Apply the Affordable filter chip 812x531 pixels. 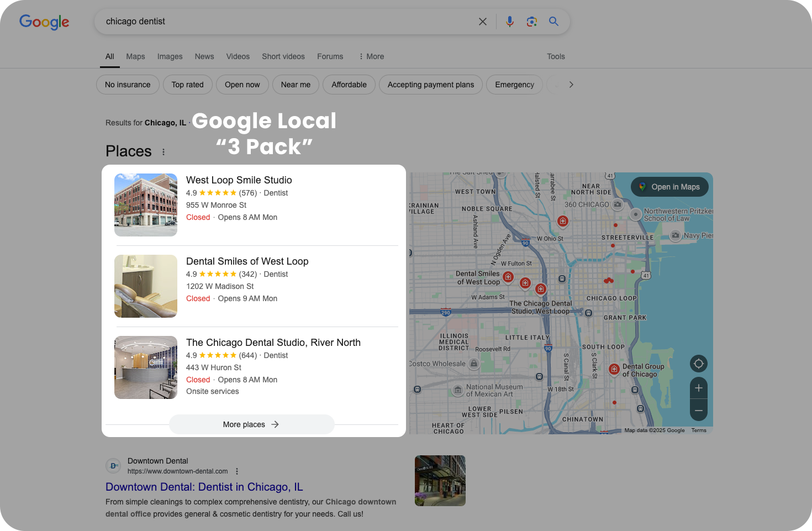349,85
